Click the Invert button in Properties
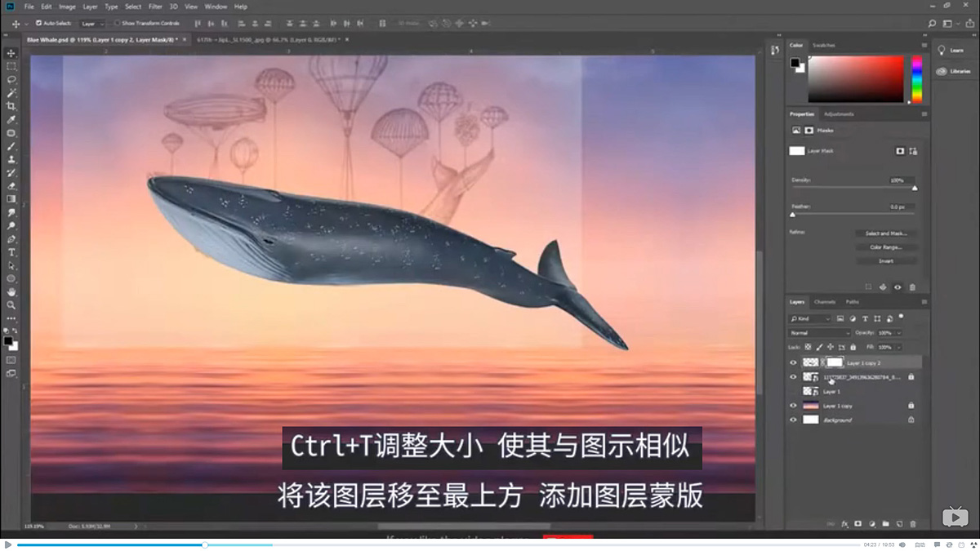Screen dimensions: 980x551 pyautogui.click(x=887, y=260)
